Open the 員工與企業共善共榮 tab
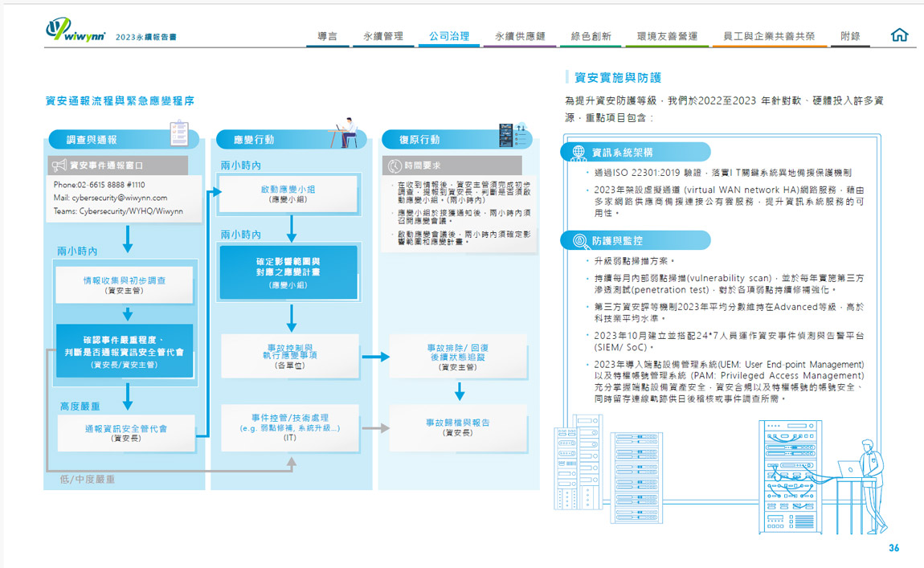This screenshot has width=924, height=568. click(769, 36)
